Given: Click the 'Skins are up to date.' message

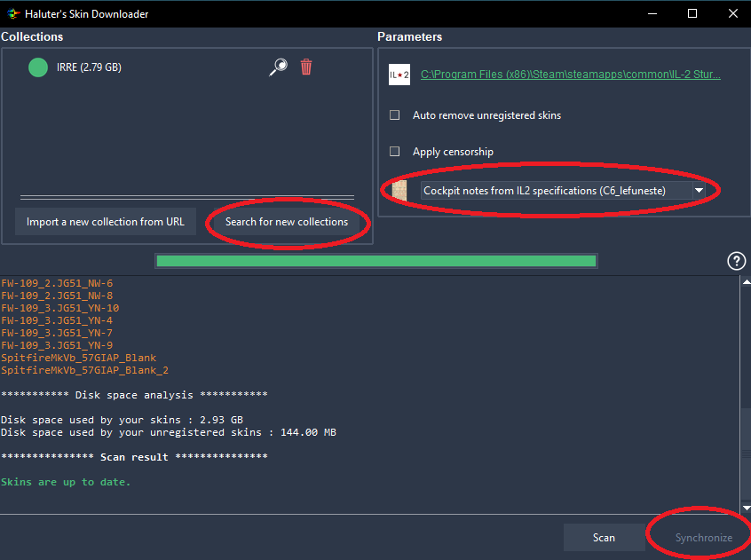Looking at the screenshot, I should point(66,482).
